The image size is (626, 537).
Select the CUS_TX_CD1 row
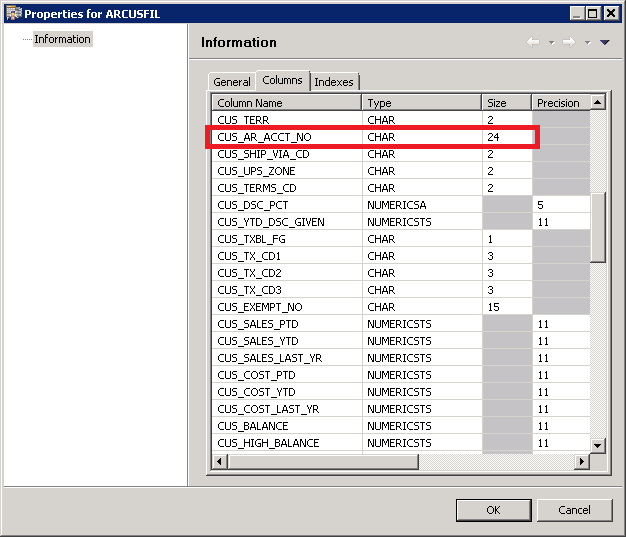[401, 256]
